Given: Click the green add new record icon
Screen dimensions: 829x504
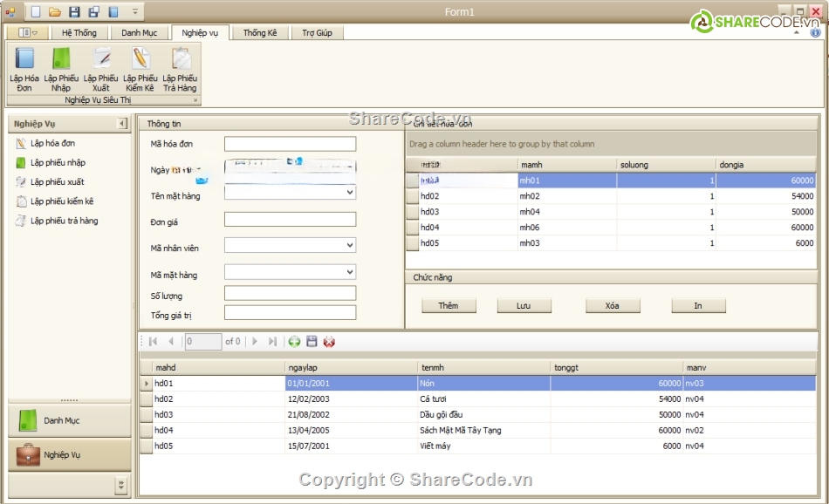Looking at the screenshot, I should point(294,341).
